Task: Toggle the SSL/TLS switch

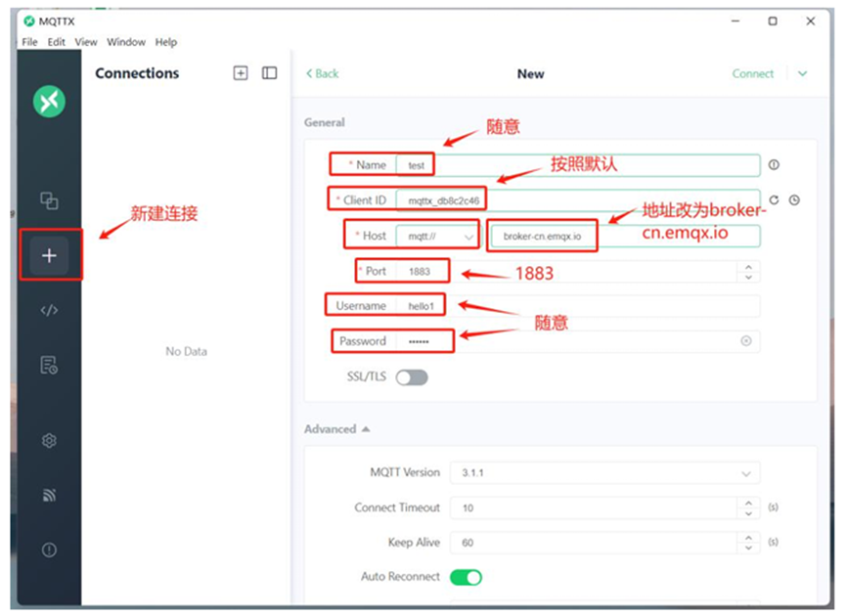Action: coord(412,377)
